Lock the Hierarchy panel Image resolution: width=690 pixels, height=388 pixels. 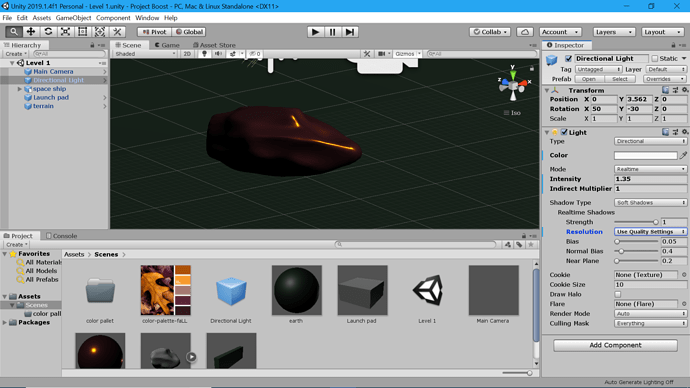(x=92, y=45)
